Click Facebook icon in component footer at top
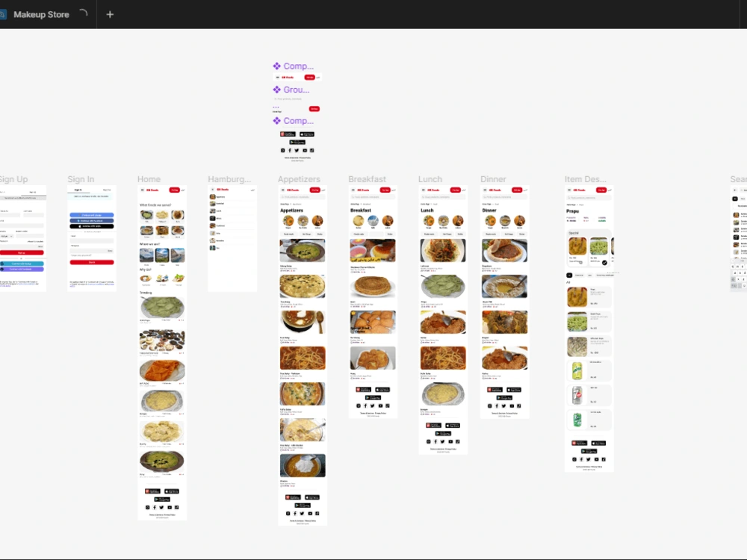 tap(290, 151)
